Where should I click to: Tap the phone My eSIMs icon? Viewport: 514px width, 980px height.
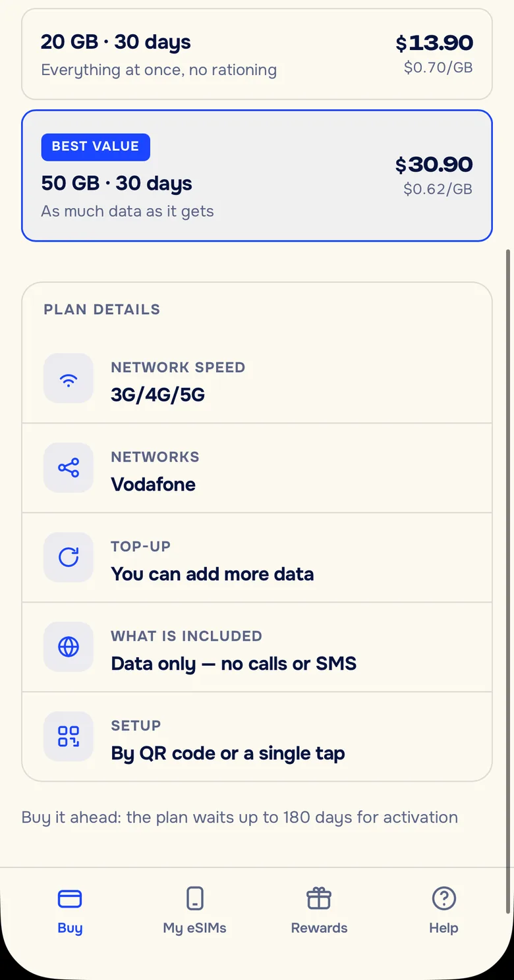point(195,898)
